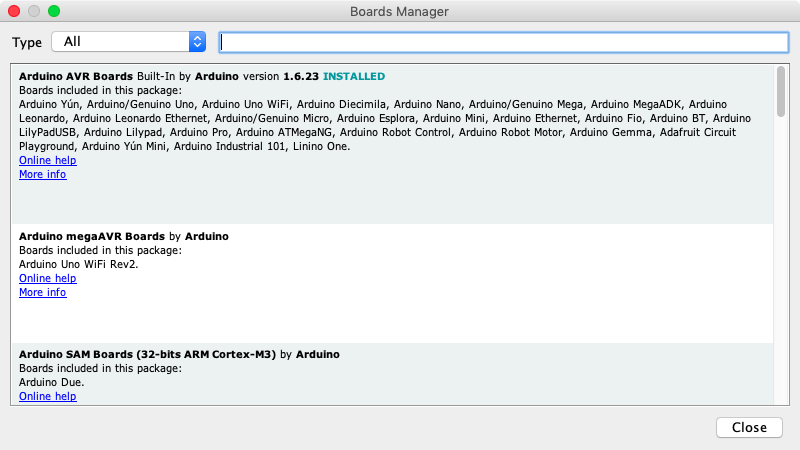Click the INSTALLED status label
This screenshot has width=800, height=450.
(353, 76)
